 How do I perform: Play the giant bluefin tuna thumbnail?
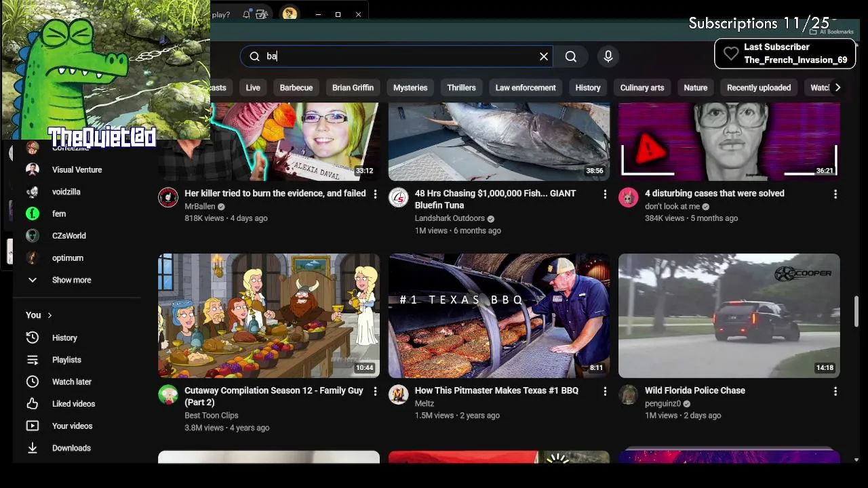pos(499,142)
